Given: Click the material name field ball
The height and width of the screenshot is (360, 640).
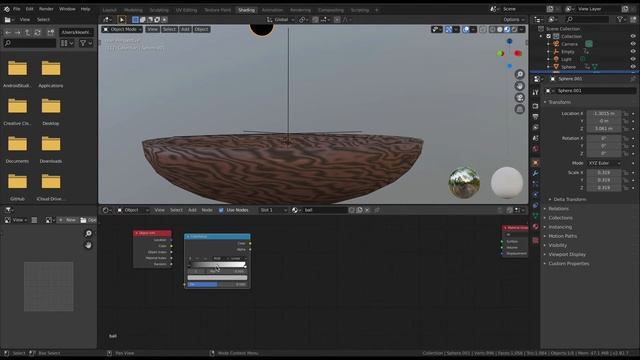Looking at the screenshot, I should click(x=324, y=210).
